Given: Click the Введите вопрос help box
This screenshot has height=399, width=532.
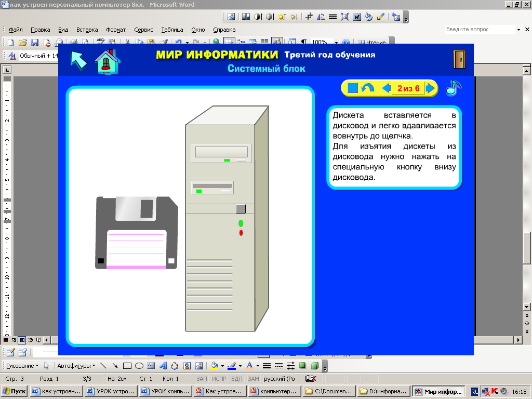Looking at the screenshot, I should coord(480,30).
